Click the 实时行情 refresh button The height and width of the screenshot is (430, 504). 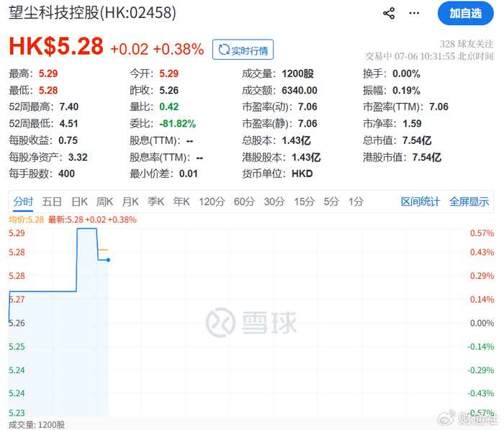coord(243,50)
